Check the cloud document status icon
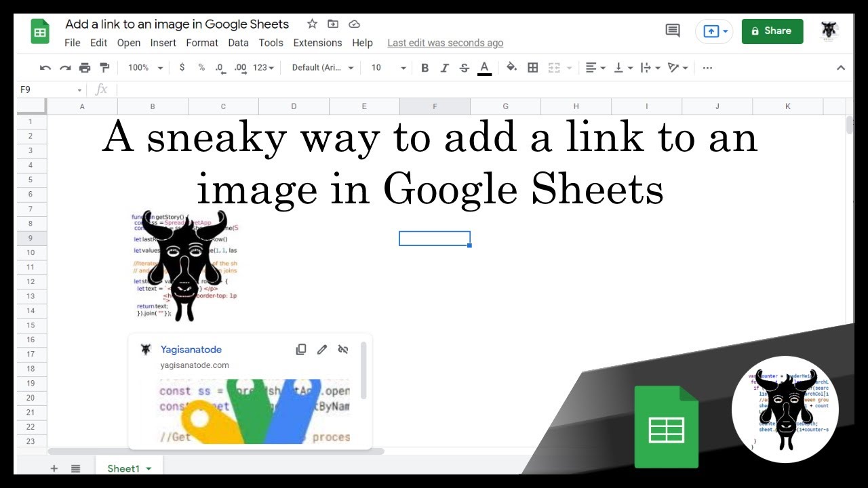 [x=354, y=24]
